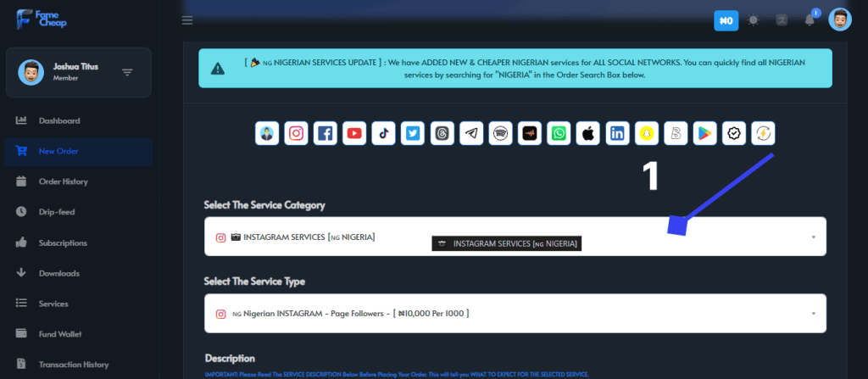Toggle the hamburger sidebar menu
The image size is (868, 379).
(x=187, y=20)
